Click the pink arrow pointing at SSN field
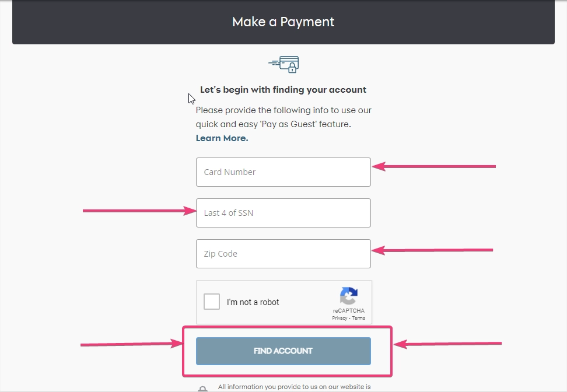Image resolution: width=567 pixels, height=392 pixels. click(139, 211)
